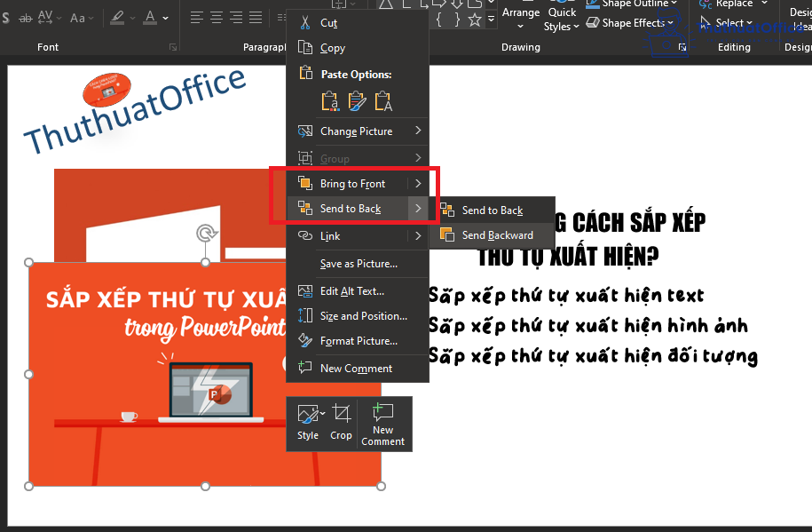812x532 pixels.
Task: Click the Copy icon in the context menu
Action: [x=305, y=48]
